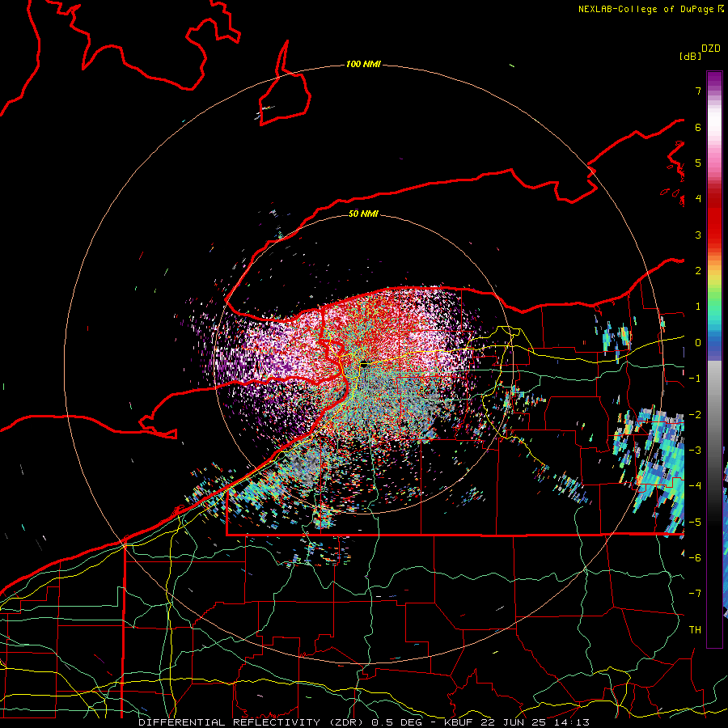The height and width of the screenshot is (728, 728).
Task: Select the 3 tick label on scale
Action: coord(698,235)
